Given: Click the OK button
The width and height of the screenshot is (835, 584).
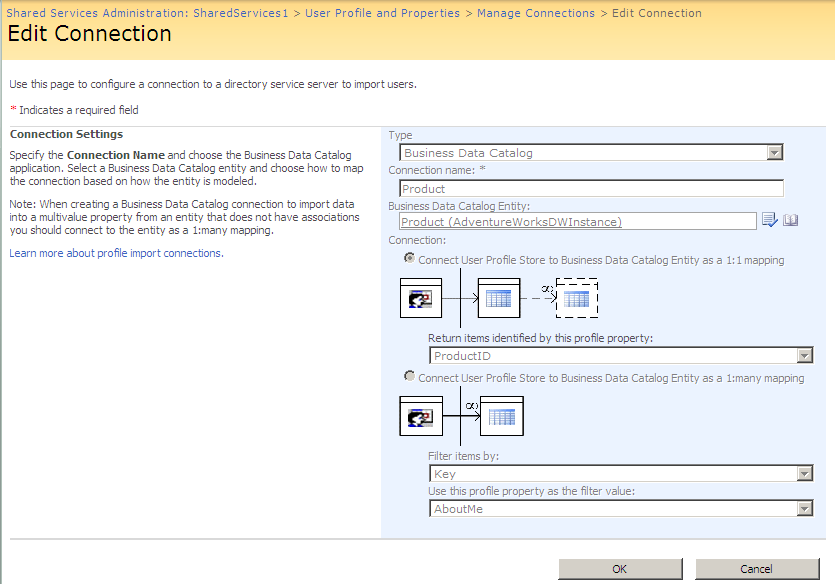Looking at the screenshot, I should point(620,569).
